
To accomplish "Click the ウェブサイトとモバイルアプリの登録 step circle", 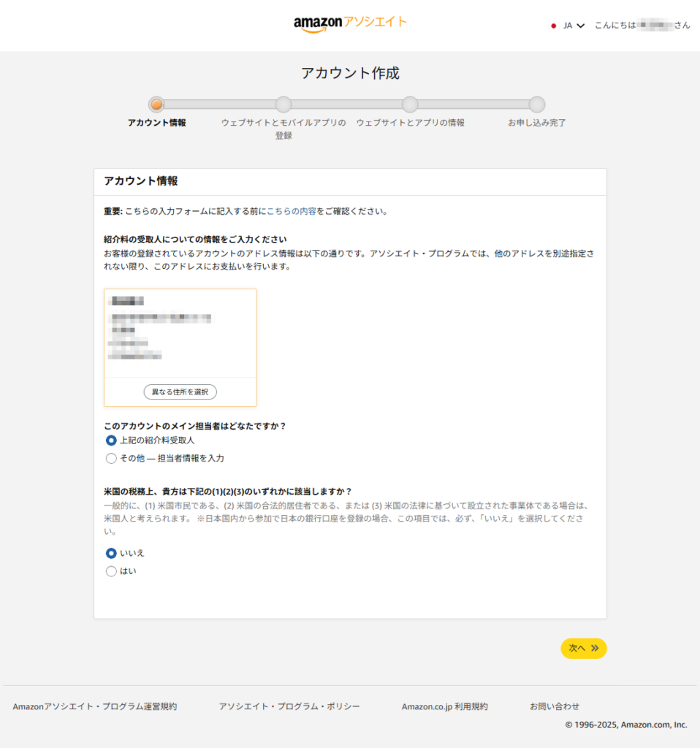I will click(x=284, y=104).
